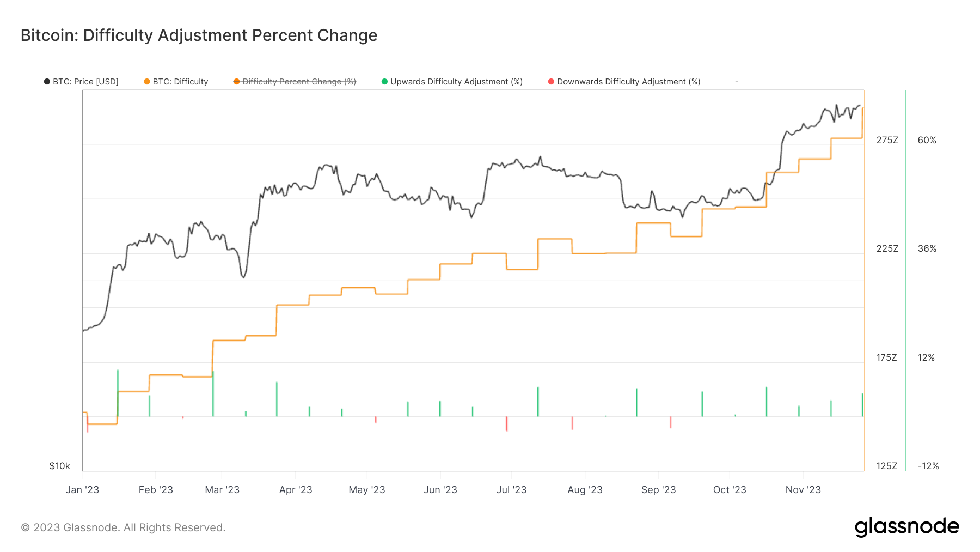Click the chart title text

[199, 35]
